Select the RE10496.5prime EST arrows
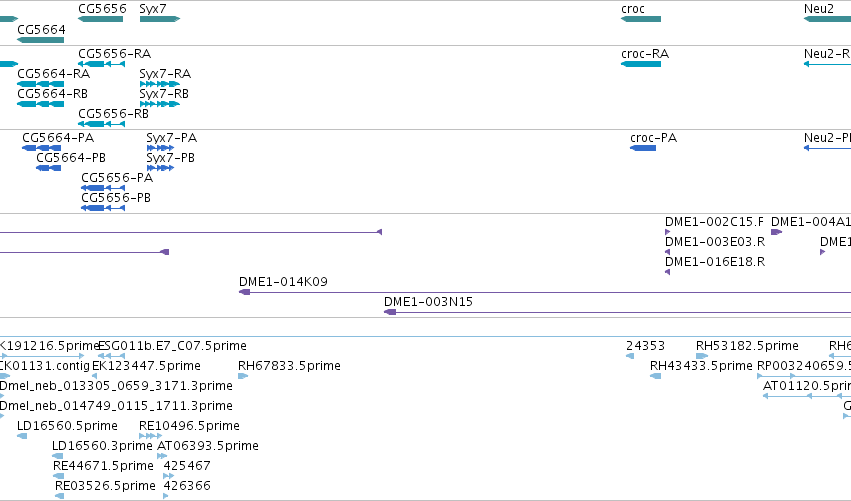The image size is (851, 501). (150, 436)
